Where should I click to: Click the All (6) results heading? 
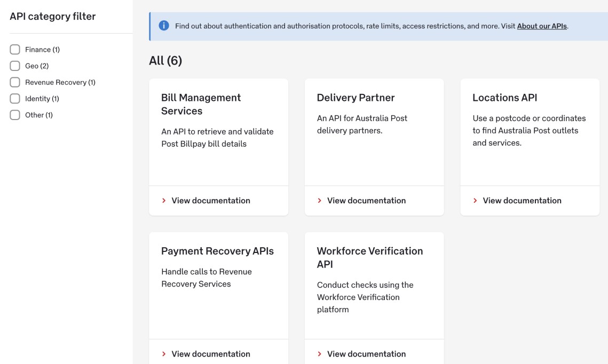165,60
